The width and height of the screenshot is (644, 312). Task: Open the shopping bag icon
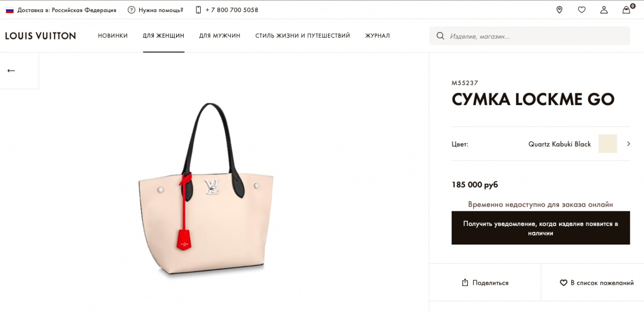[x=626, y=10]
